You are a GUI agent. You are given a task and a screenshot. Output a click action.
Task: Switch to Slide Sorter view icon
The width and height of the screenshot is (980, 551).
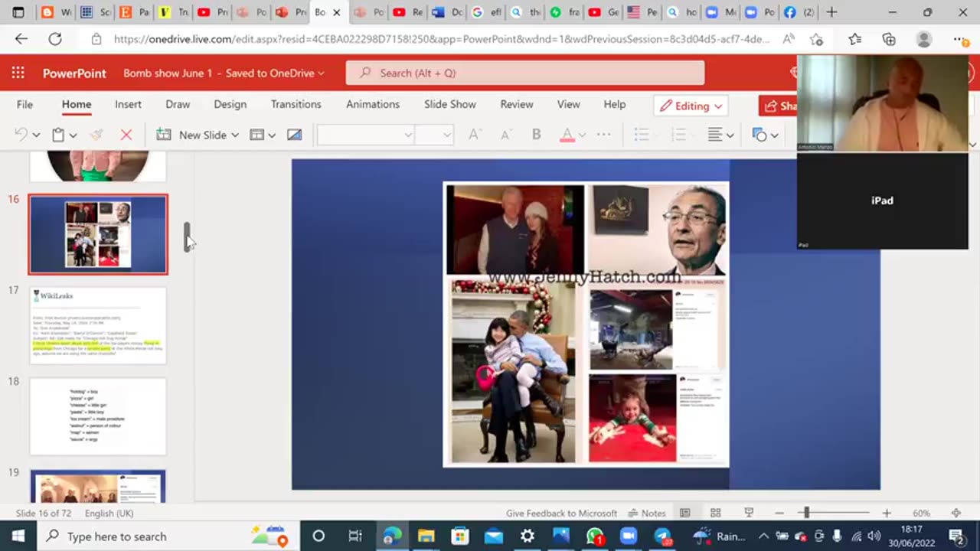point(715,513)
